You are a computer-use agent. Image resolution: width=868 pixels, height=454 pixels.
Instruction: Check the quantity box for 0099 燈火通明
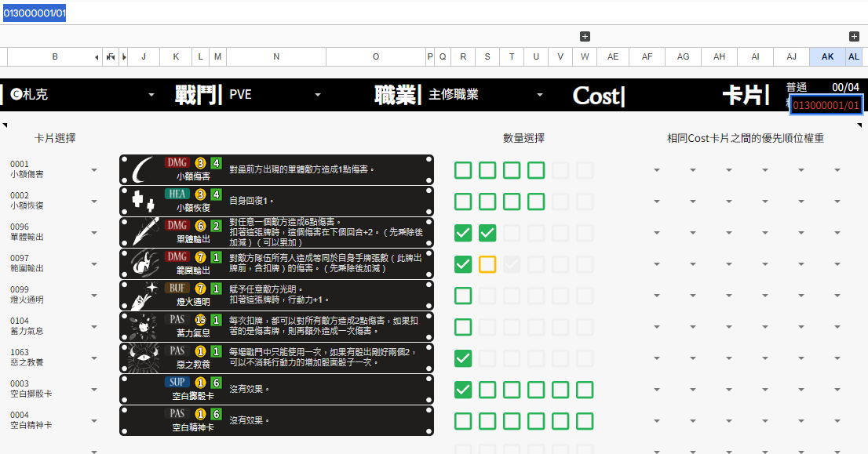click(x=463, y=296)
